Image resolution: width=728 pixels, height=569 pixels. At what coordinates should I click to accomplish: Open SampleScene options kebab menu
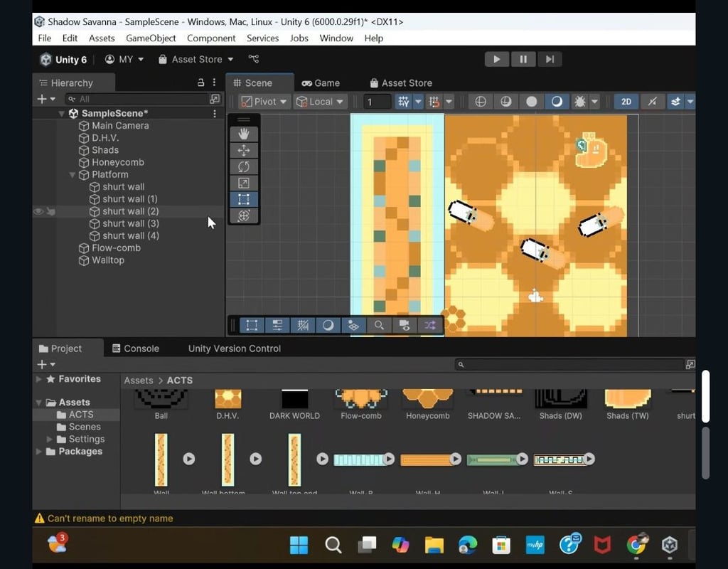pyautogui.click(x=215, y=113)
